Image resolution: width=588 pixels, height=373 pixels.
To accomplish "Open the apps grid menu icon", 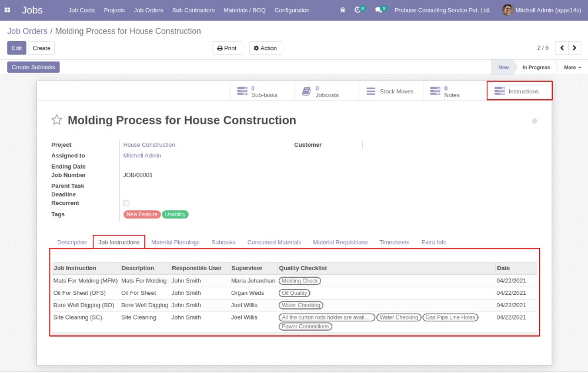I will (8, 10).
